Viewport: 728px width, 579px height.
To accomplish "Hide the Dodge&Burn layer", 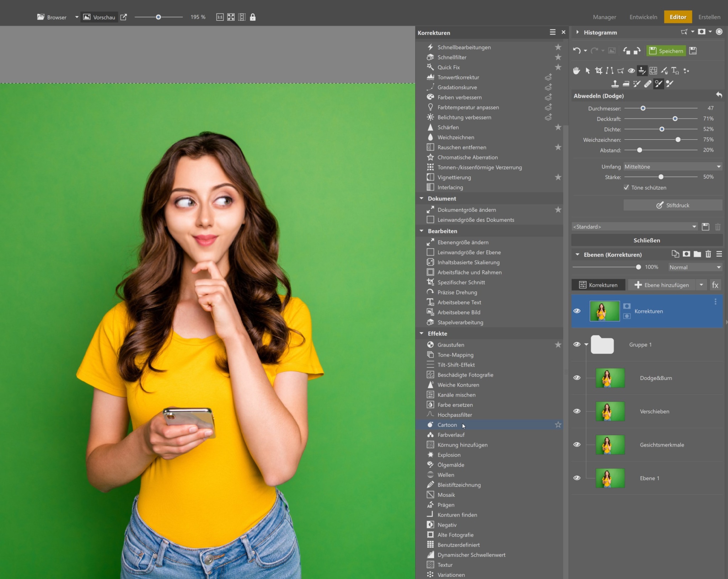I will tap(577, 378).
